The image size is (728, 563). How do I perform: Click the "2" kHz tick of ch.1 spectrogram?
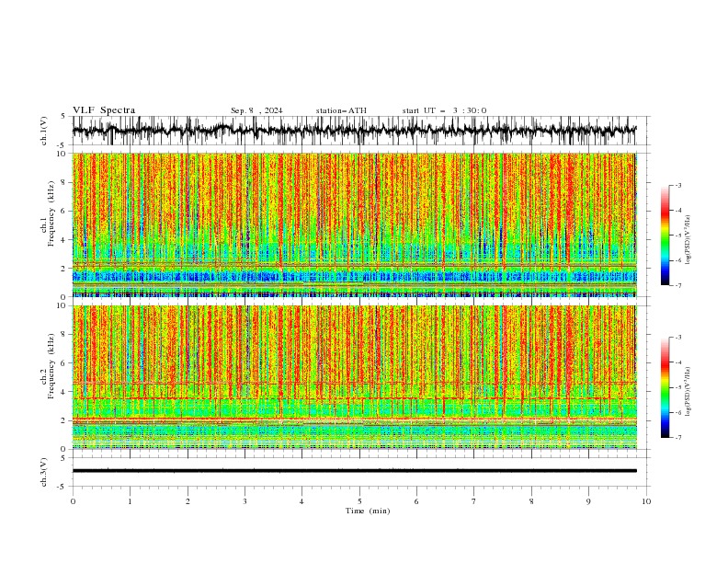tap(64, 269)
